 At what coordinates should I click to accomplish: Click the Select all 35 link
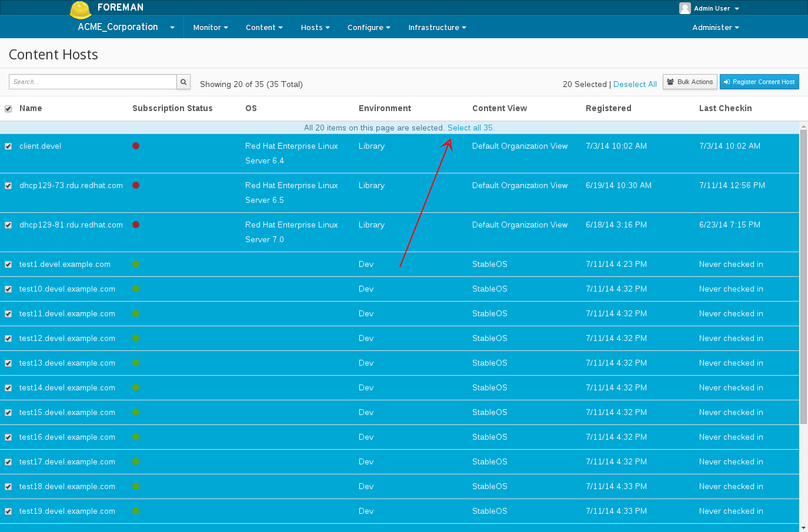click(470, 128)
